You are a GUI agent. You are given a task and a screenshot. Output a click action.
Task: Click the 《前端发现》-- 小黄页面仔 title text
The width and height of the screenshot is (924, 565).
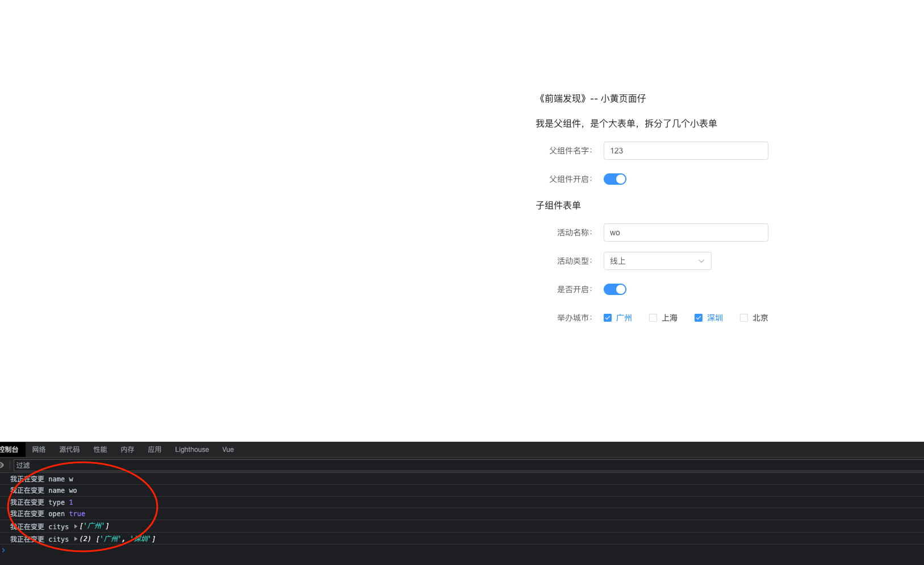(x=591, y=98)
